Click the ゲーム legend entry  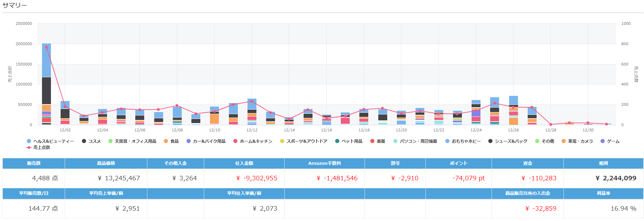click(610, 141)
